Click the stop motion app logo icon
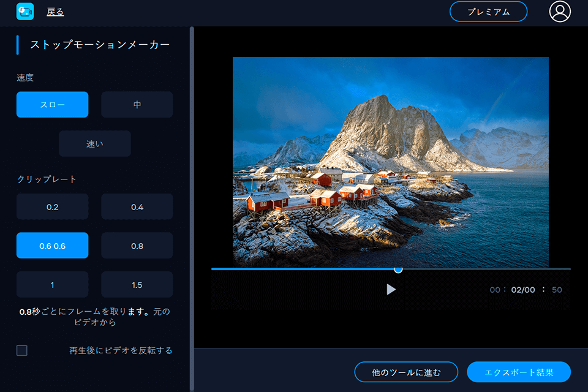588x392 pixels. [24, 12]
